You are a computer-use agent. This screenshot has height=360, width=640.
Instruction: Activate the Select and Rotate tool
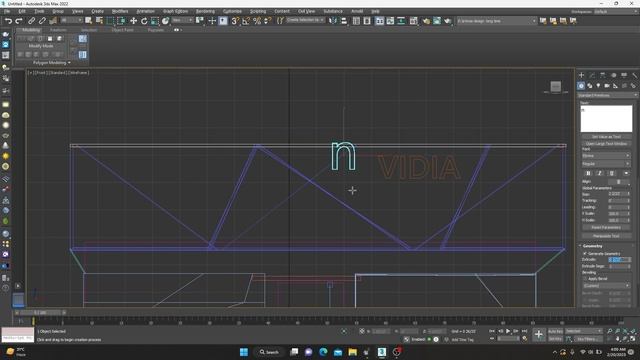click(144, 21)
